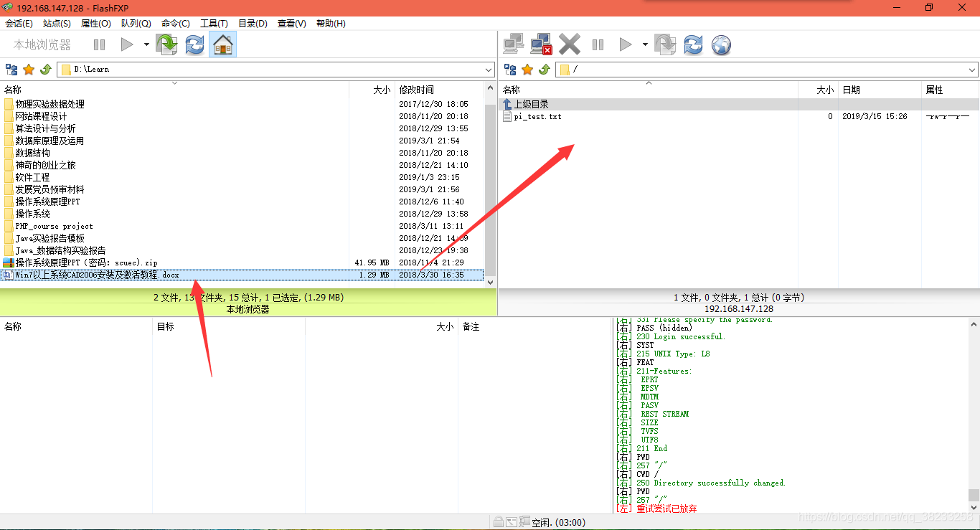Select the 软件工程 folder

click(32, 177)
